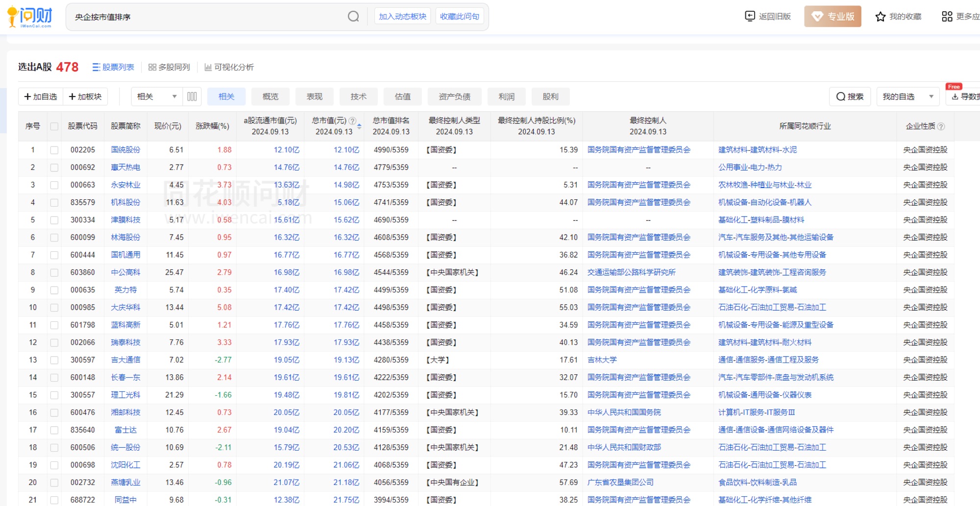Click the 专业版 diamond button
Image resolution: width=980 pixels, height=506 pixels.
pyautogui.click(x=833, y=17)
